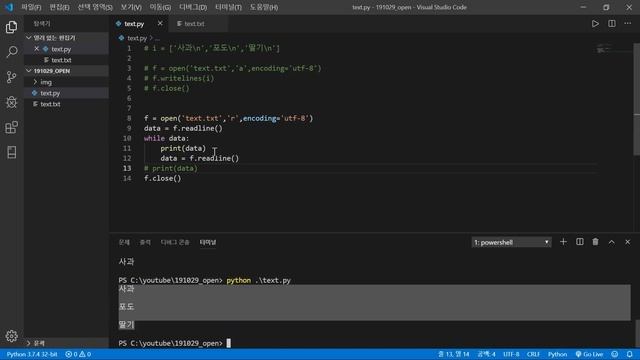Open the Manage gear icon
The height and width of the screenshot is (360, 640).
(11, 336)
